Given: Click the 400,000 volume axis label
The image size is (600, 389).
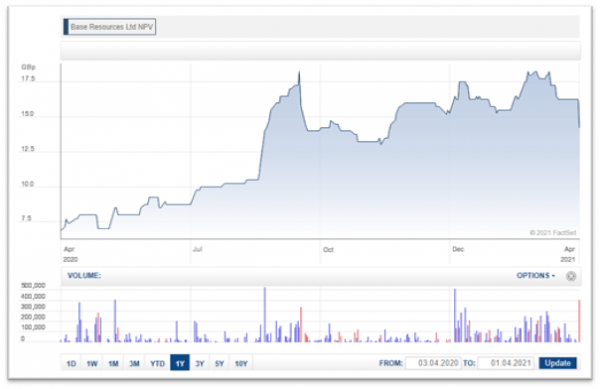Looking at the screenshot, I should point(33,296).
